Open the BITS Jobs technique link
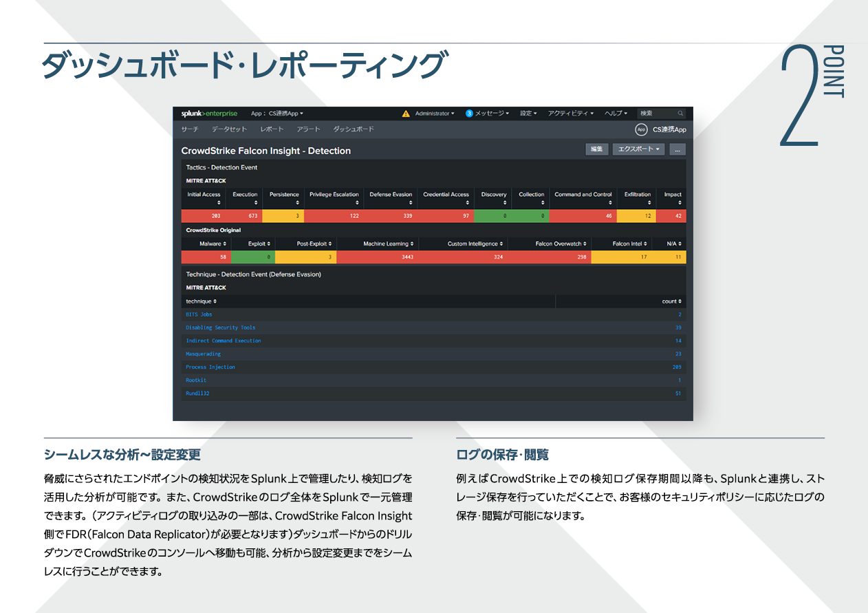Screen dimensions: 868x613 tap(199, 314)
